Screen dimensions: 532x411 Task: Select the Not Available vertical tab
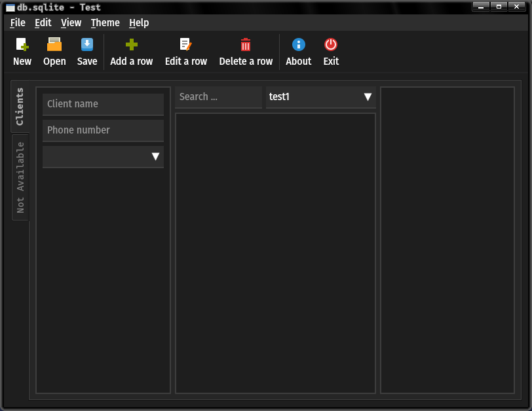(20, 177)
